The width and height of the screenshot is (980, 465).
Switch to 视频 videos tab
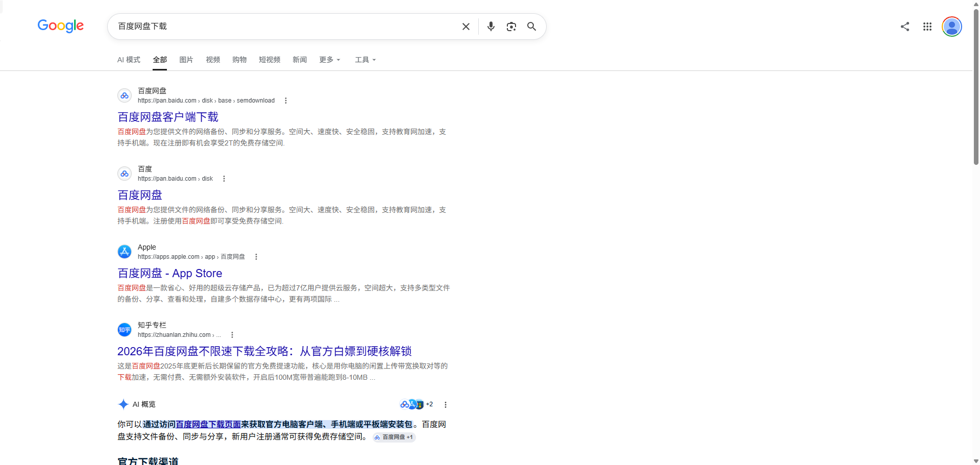[x=213, y=60]
